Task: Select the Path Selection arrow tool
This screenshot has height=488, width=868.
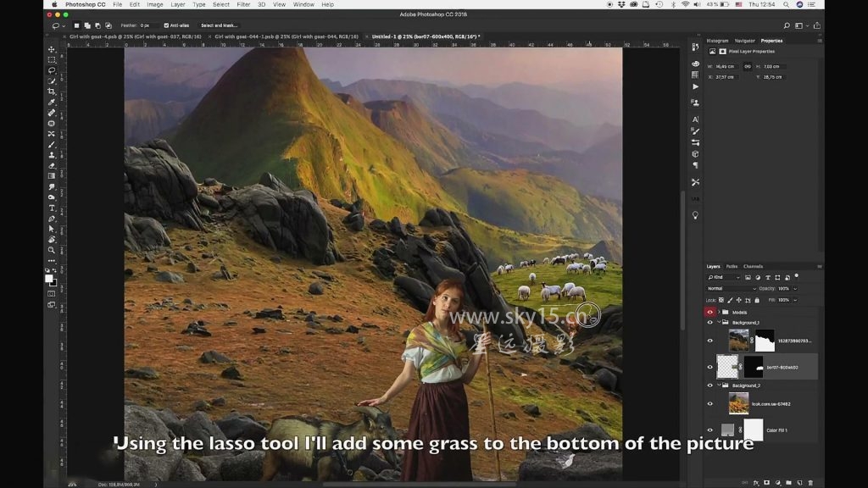Action: pos(52,229)
